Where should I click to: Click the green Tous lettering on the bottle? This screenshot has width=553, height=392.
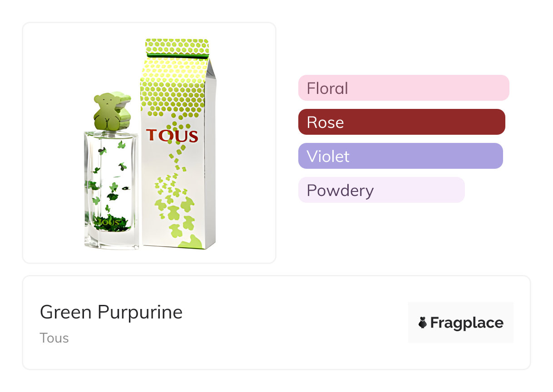(108, 222)
